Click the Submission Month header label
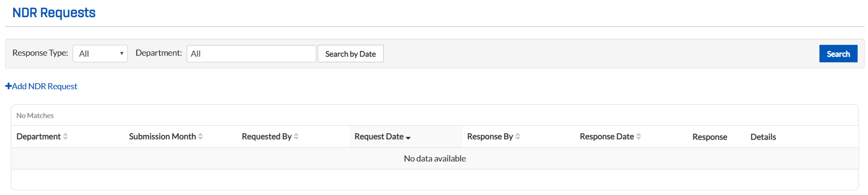Viewport: 868px width, 195px height. coord(162,136)
